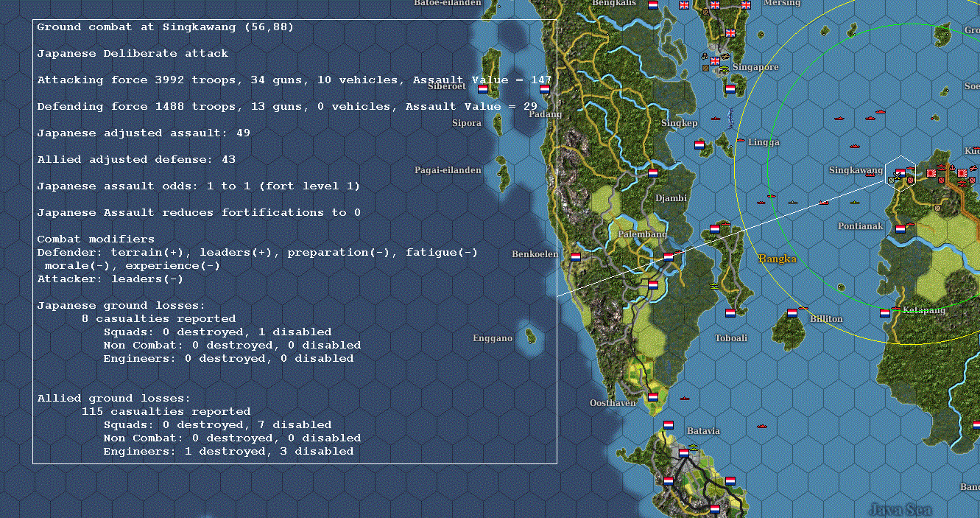Select the Dutch flag above Djambi label
Screen dimensions: 980x518
tap(652, 173)
